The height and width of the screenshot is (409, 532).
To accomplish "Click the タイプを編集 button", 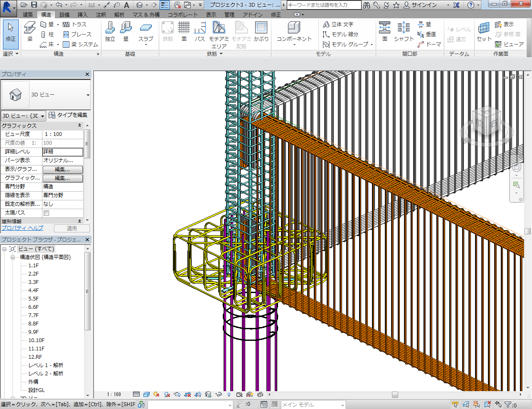I will 68,115.
